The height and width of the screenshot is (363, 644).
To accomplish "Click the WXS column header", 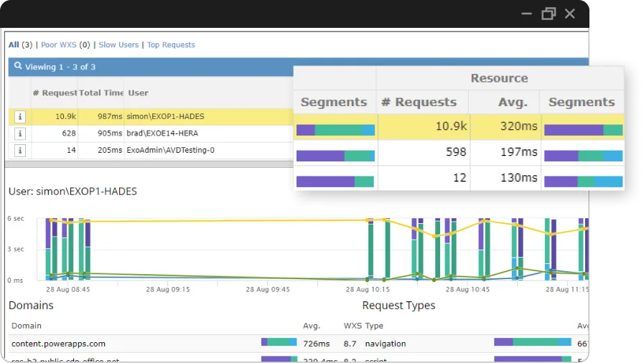I will click(x=353, y=326).
